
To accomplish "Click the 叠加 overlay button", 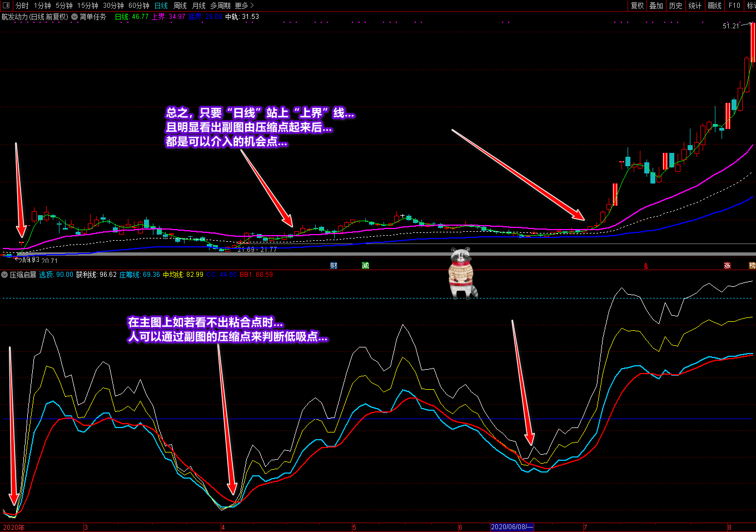I will (656, 6).
